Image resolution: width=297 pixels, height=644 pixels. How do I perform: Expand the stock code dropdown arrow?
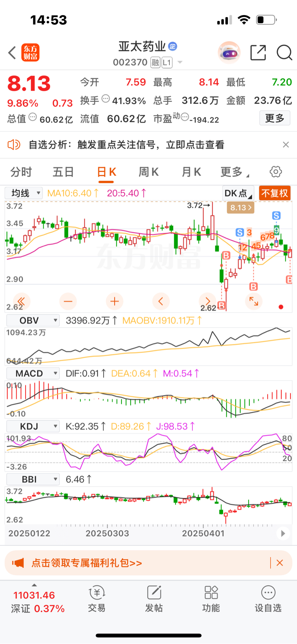coord(180,62)
